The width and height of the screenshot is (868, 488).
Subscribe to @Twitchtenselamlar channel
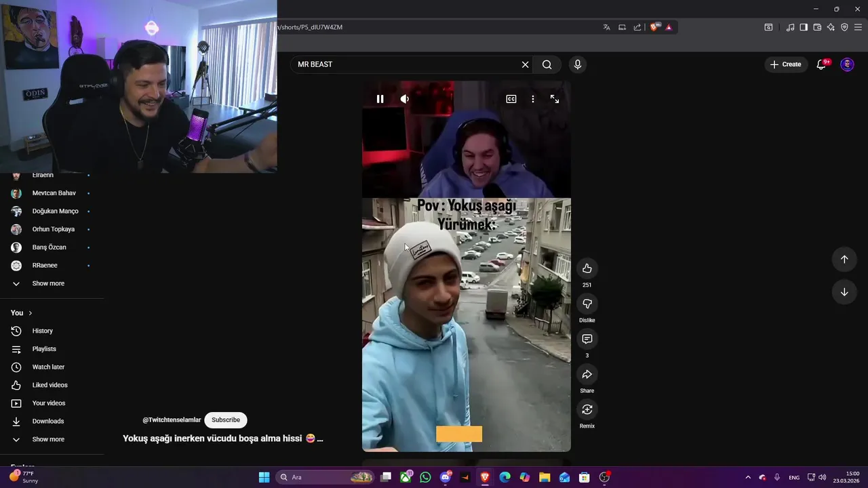point(226,420)
